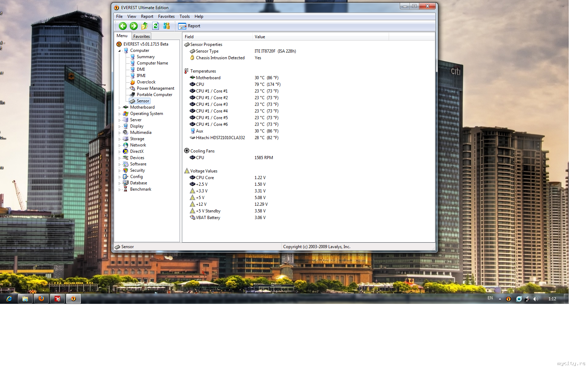Switch to the Menu tab
This screenshot has height=368, width=588.
click(122, 36)
